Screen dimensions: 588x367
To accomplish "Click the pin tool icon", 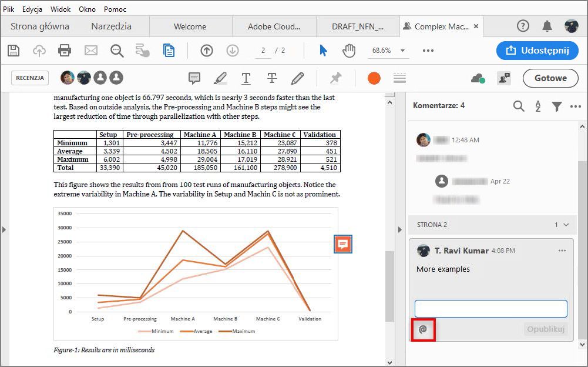I will click(x=335, y=78).
